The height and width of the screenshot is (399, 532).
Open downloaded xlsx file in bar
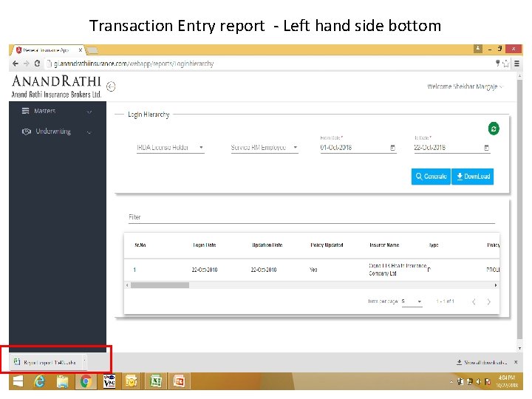pyautogui.click(x=45, y=362)
